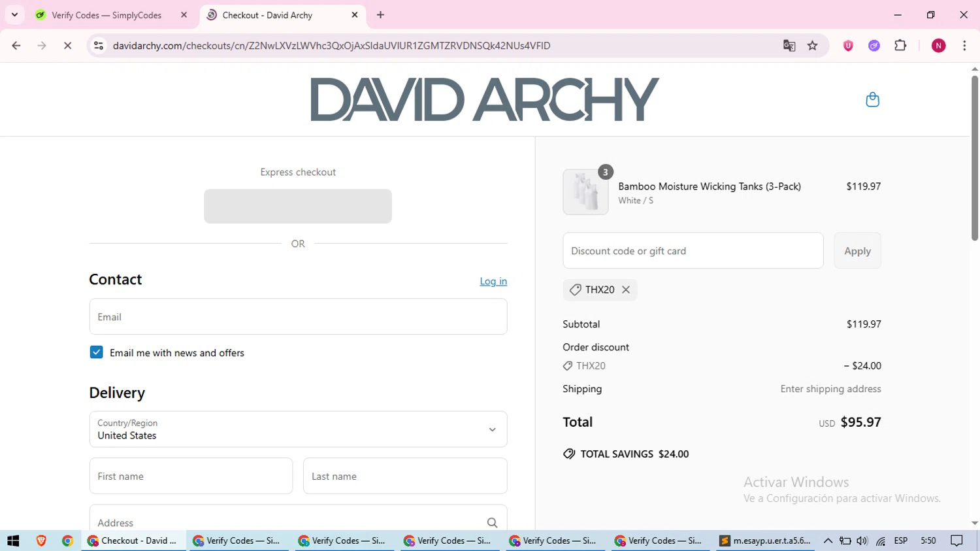Screen dimensions: 980x551
Task: Focus the Last name field
Action: click(405, 476)
